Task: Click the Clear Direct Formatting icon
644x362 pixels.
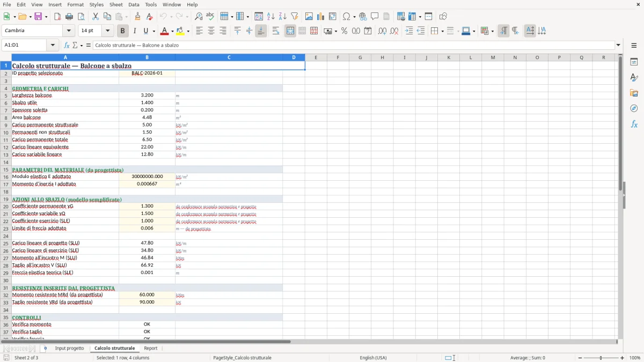Action: coord(149,17)
